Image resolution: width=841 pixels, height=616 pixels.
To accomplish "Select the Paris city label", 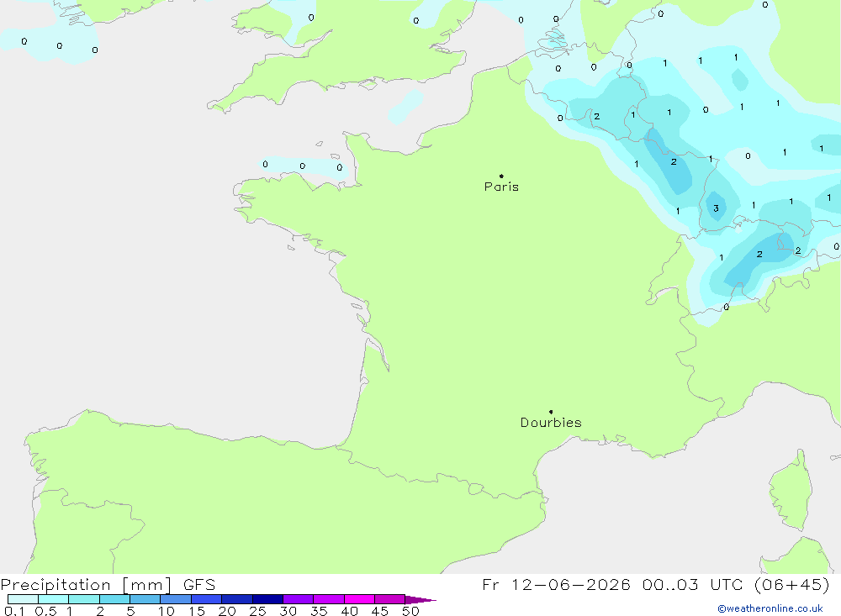I will click(501, 187).
